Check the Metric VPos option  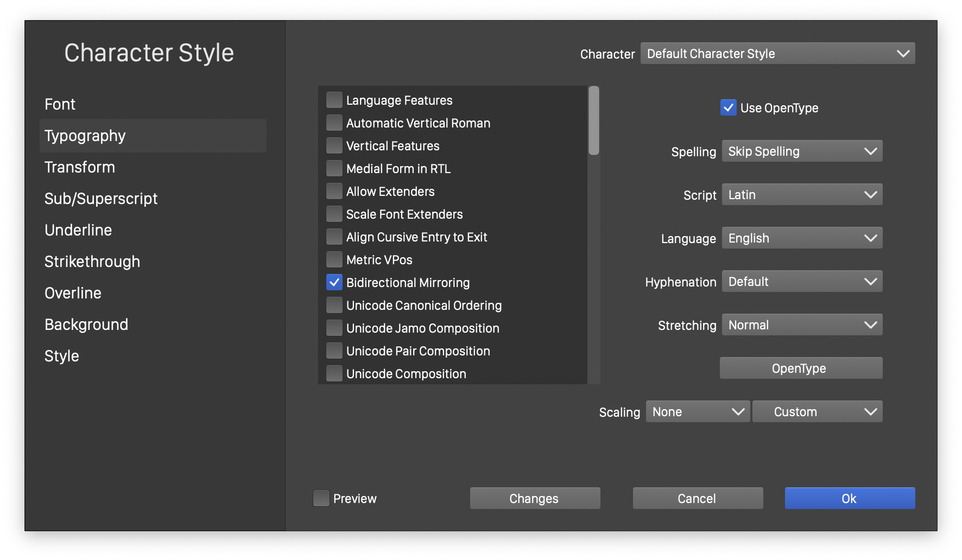(334, 260)
